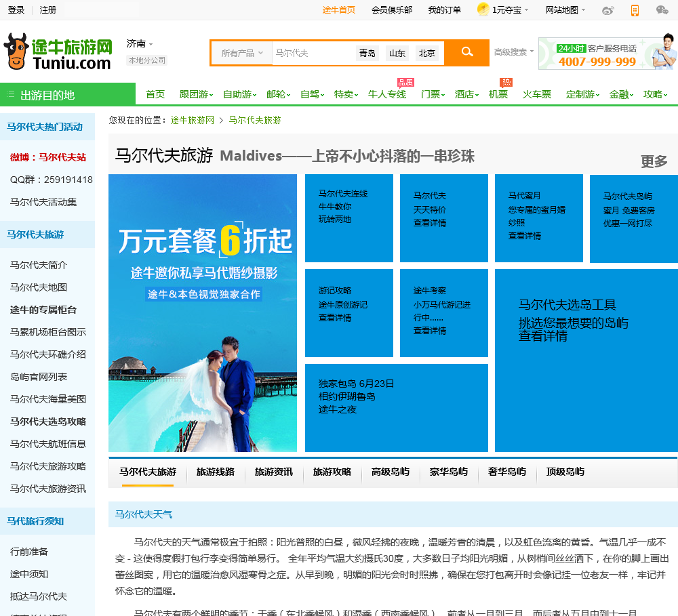Click the orange search magnifier button
This screenshot has height=616, width=678.
(x=467, y=52)
